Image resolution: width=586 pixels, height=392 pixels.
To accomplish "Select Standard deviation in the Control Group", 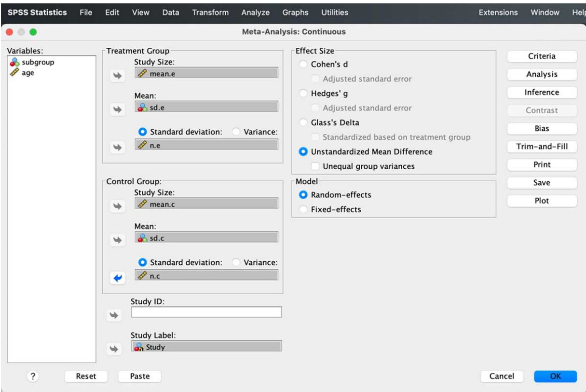I will 142,263.
